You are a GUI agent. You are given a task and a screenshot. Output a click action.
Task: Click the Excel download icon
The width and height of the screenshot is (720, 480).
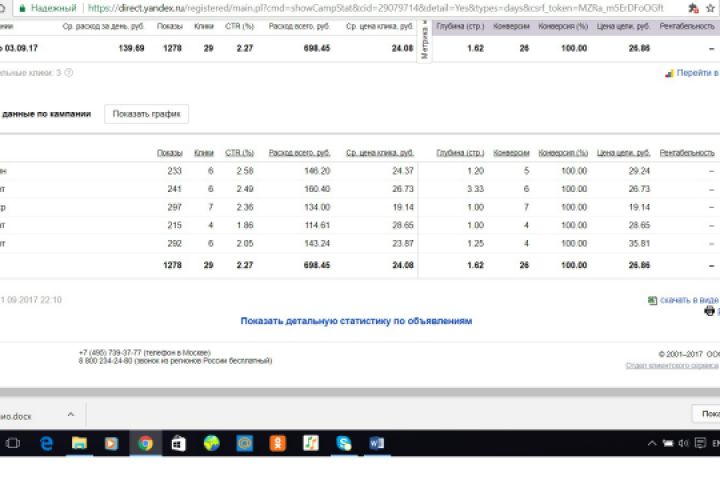652,300
